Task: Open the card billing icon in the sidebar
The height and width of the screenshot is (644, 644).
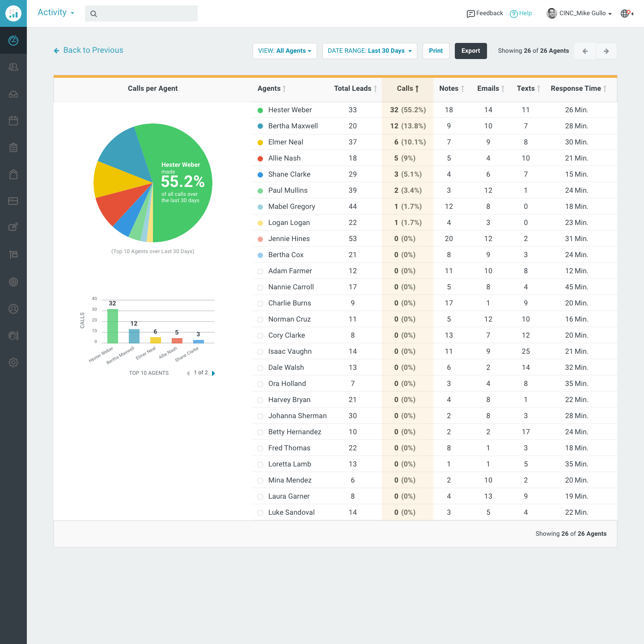Action: coord(13,201)
